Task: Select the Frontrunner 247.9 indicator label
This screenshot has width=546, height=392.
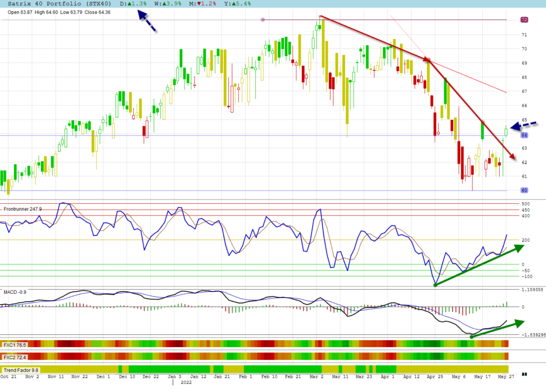Action: [x=22, y=209]
